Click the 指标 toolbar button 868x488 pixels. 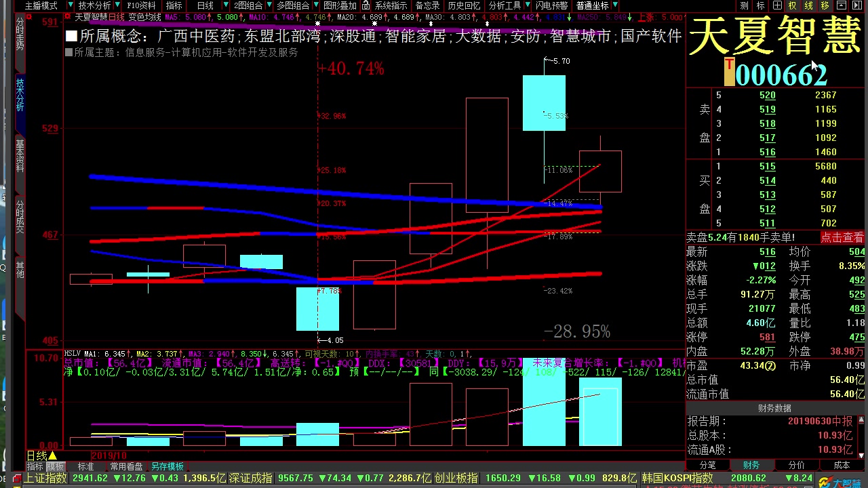(174, 5)
